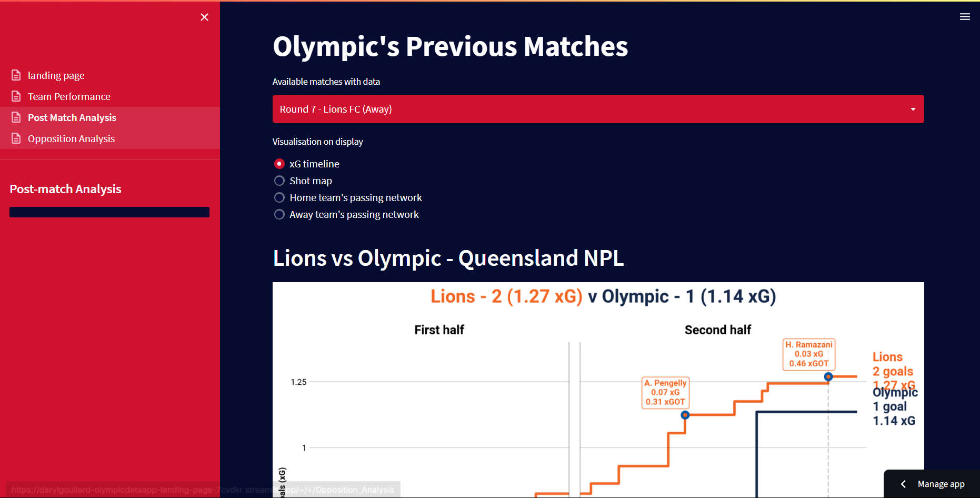Navigate to the Opposition Analysis page

[x=71, y=138]
